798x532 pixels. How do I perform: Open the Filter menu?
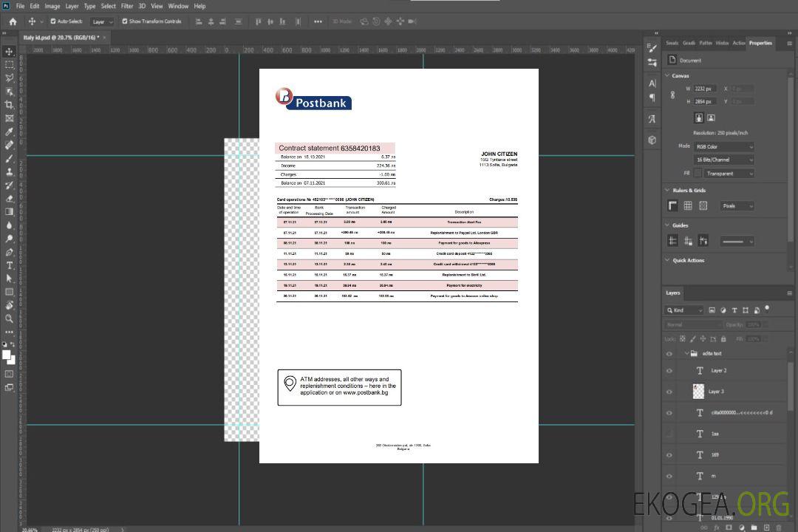[127, 6]
